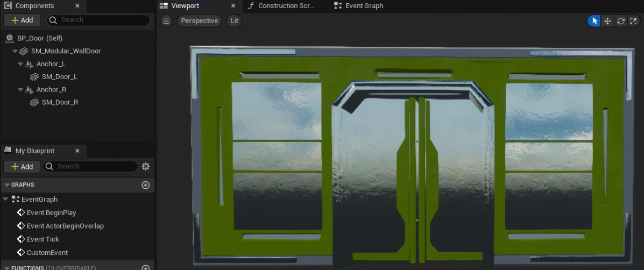
Task: Open My Blueprint settings gear
Action: (x=145, y=166)
